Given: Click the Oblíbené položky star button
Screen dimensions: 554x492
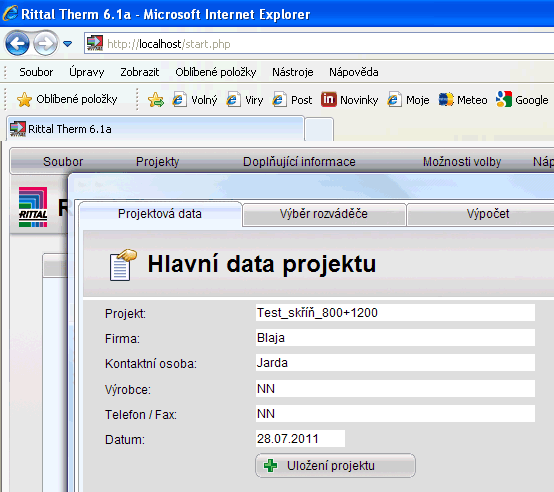Looking at the screenshot, I should 67,100.
